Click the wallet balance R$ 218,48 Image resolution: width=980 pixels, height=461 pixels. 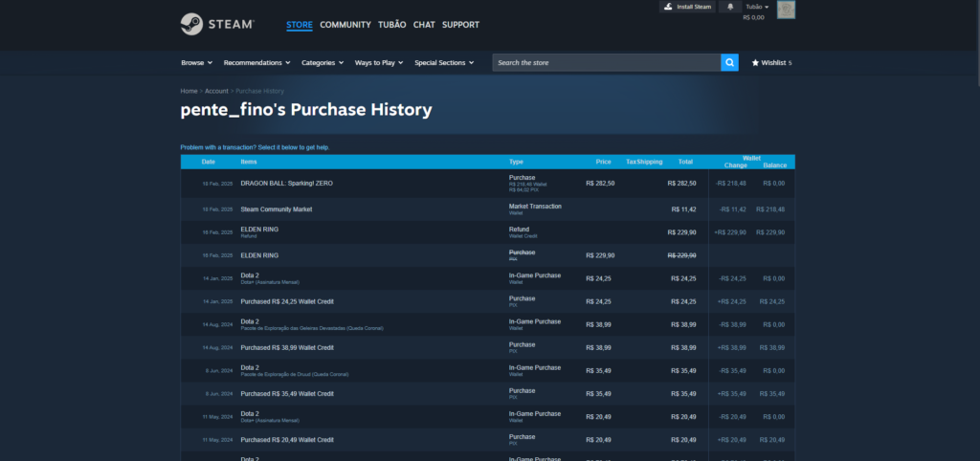(x=770, y=209)
